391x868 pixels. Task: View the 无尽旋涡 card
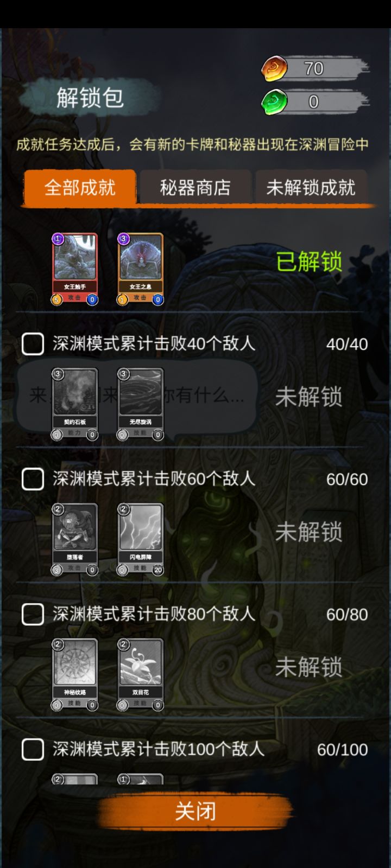click(141, 404)
